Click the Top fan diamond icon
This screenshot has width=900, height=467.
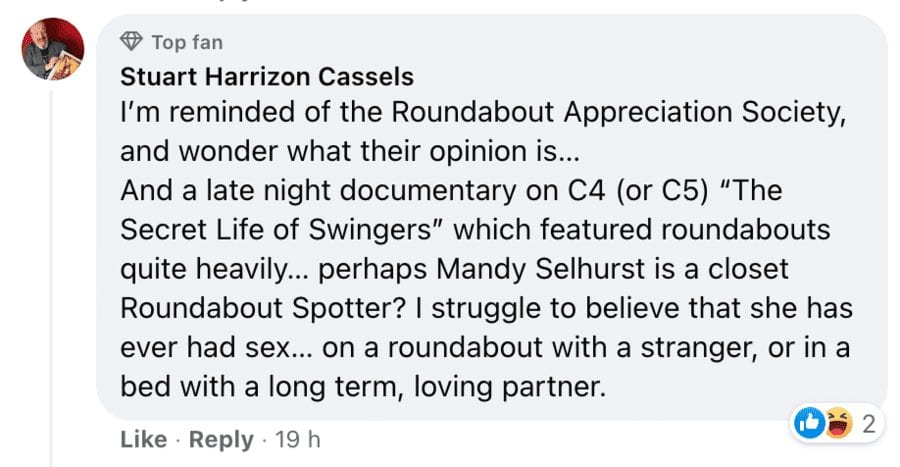(x=130, y=42)
